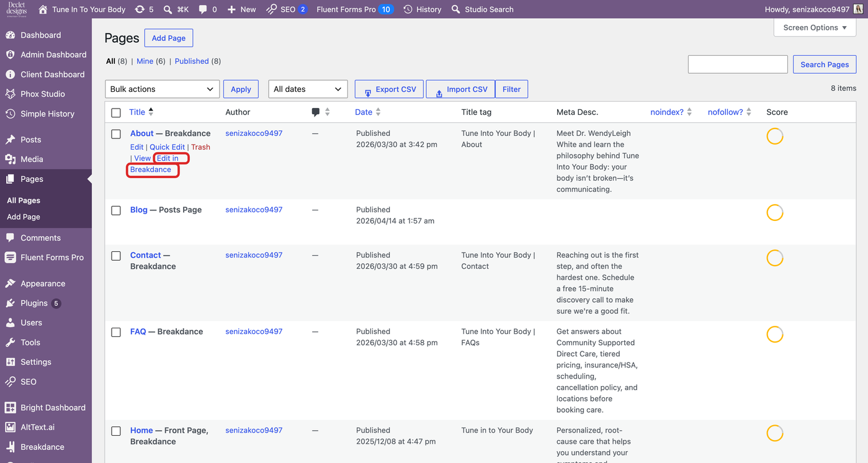Focus the Search Pages text field
This screenshot has height=463, width=868.
point(738,64)
